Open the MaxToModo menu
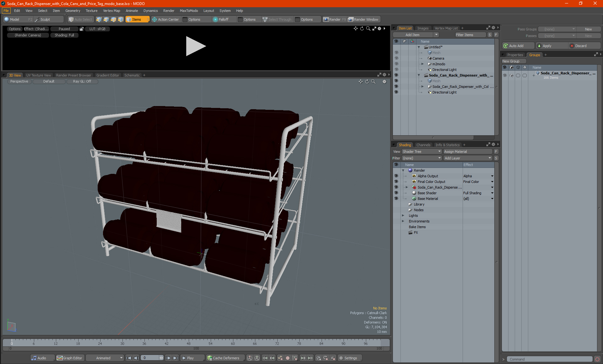 point(189,11)
